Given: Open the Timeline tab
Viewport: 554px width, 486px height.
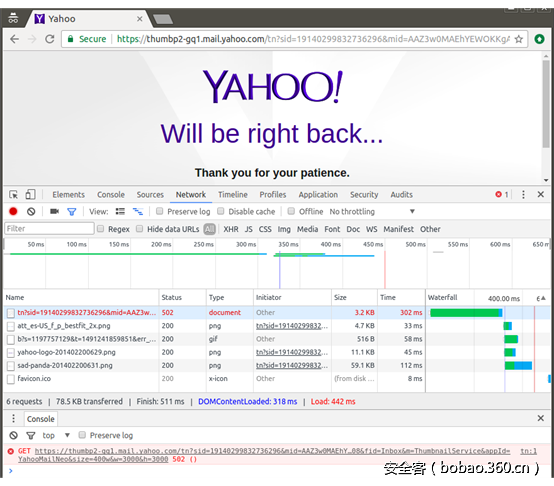Looking at the screenshot, I should (x=233, y=195).
